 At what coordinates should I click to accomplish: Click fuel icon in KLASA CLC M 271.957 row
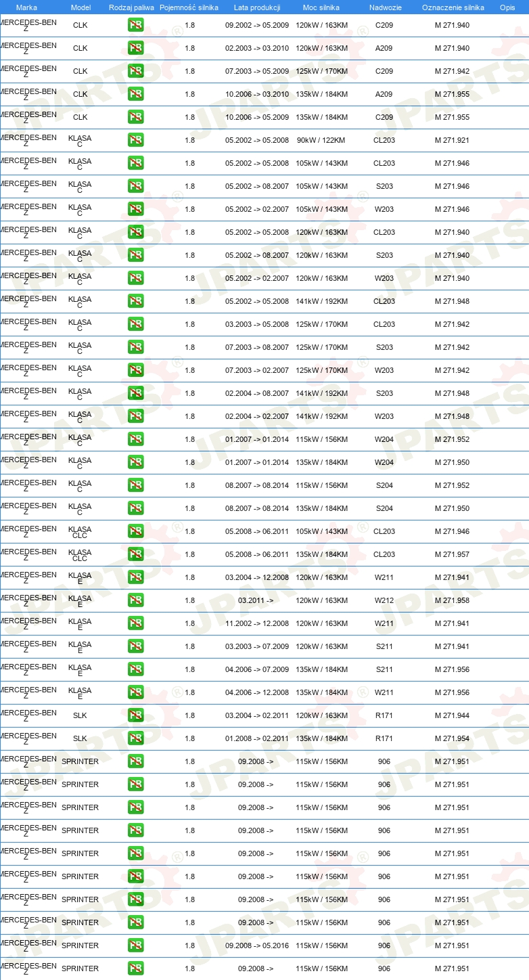pos(135,554)
